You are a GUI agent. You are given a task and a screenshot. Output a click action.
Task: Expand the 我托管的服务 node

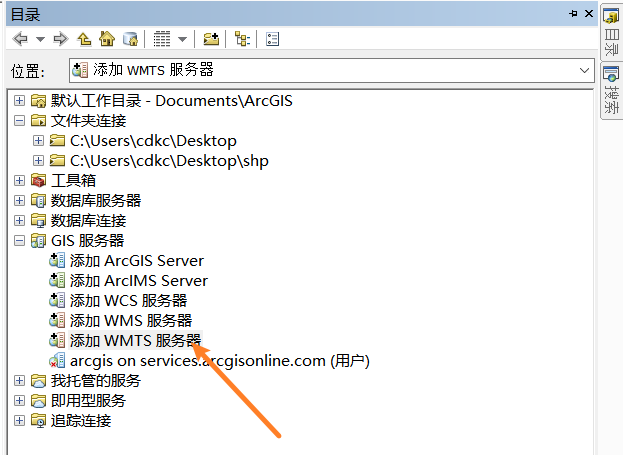pos(19,380)
